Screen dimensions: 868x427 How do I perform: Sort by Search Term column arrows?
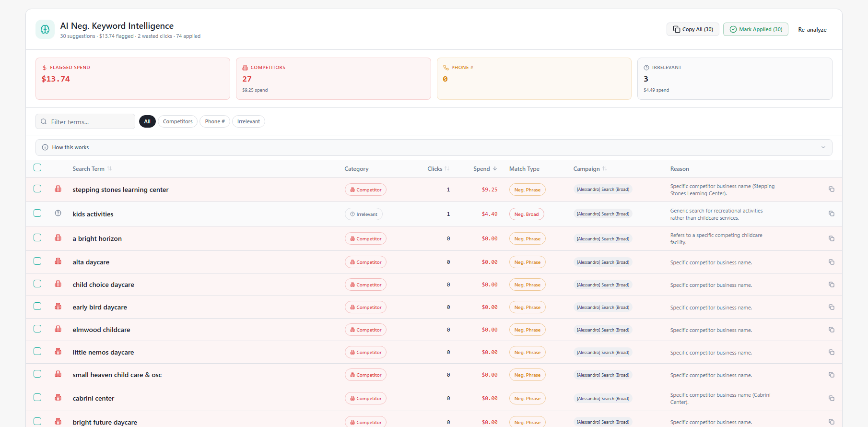(x=109, y=168)
